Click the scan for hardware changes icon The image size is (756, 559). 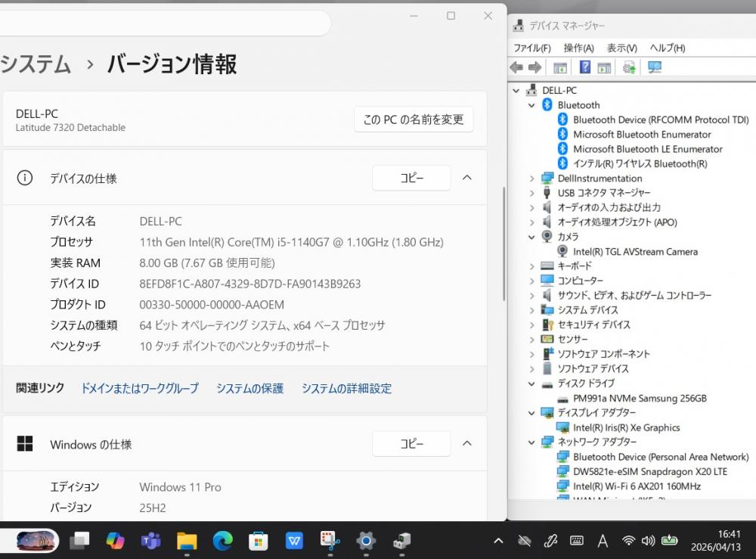655,67
